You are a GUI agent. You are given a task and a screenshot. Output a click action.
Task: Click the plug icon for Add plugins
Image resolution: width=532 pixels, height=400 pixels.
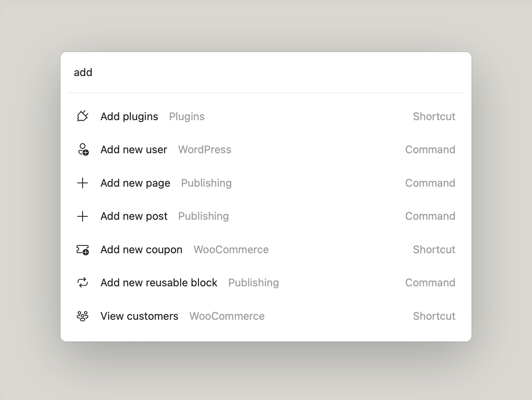click(83, 116)
